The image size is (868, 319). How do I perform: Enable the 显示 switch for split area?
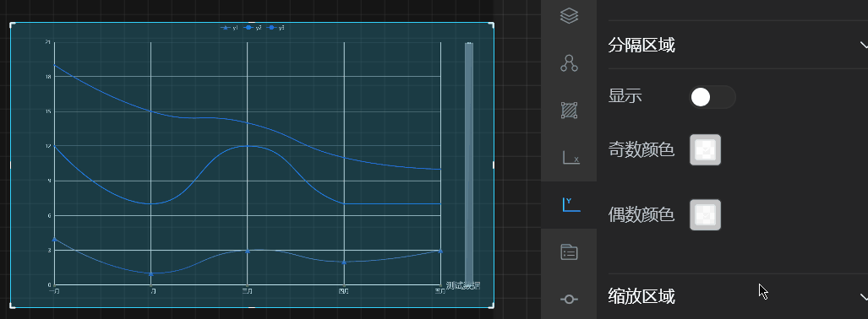712,97
